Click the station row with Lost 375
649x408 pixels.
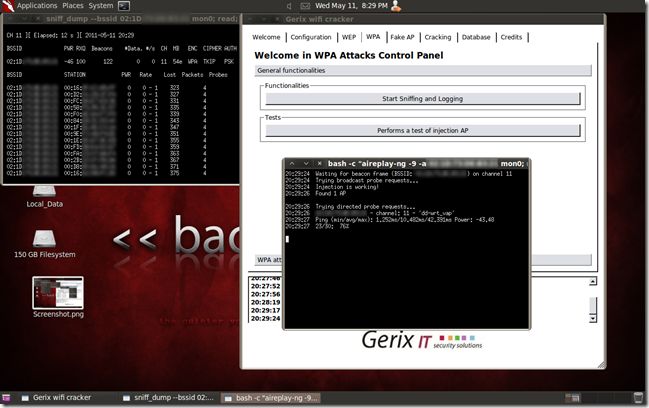(107, 173)
